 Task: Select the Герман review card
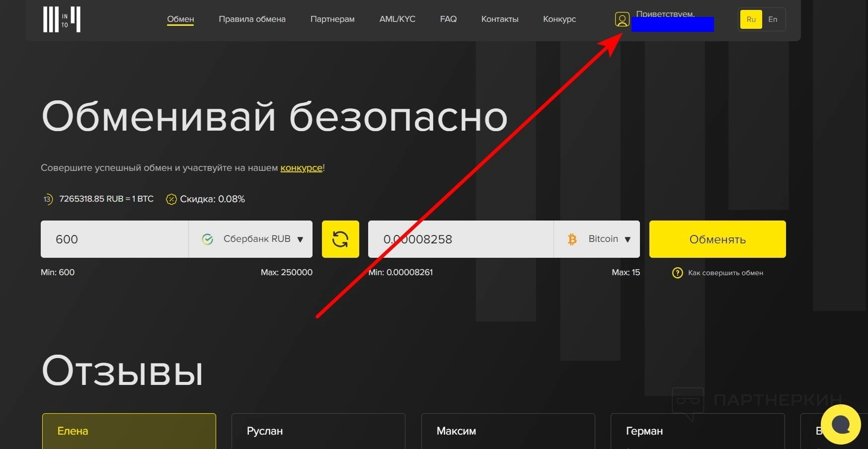click(698, 431)
